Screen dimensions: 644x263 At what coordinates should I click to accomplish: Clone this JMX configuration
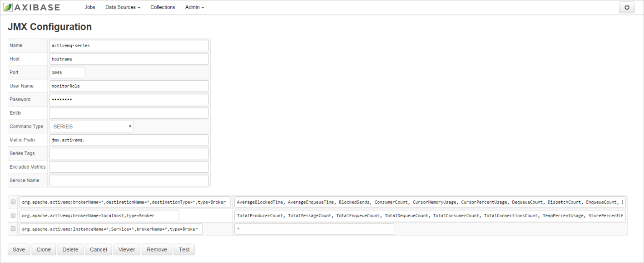point(43,249)
